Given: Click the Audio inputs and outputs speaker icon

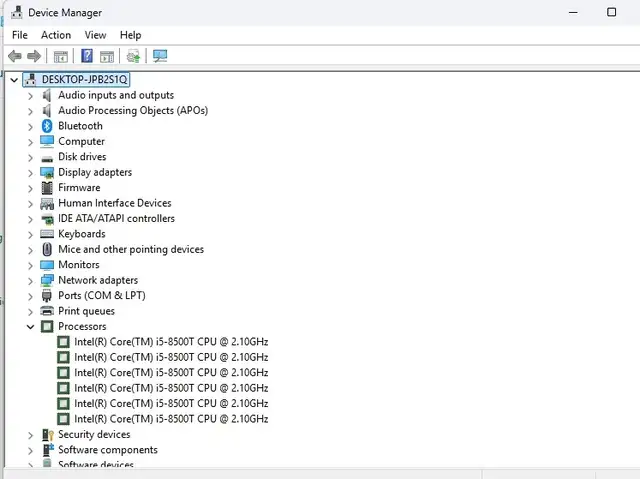Looking at the screenshot, I should point(47,95).
